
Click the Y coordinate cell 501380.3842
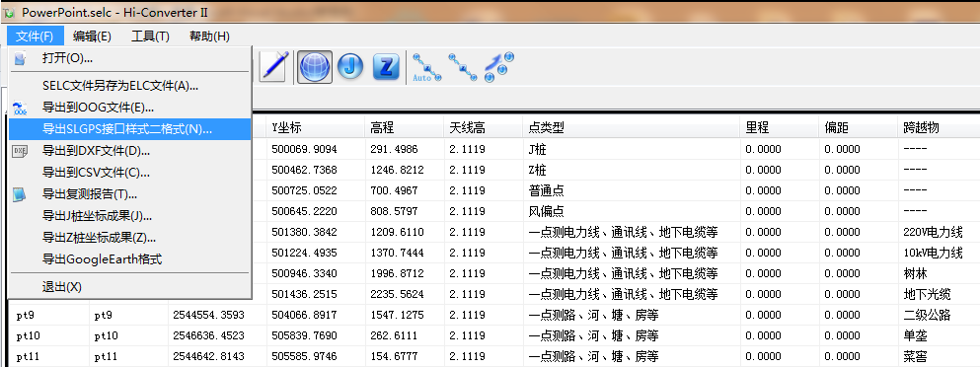[316, 232]
